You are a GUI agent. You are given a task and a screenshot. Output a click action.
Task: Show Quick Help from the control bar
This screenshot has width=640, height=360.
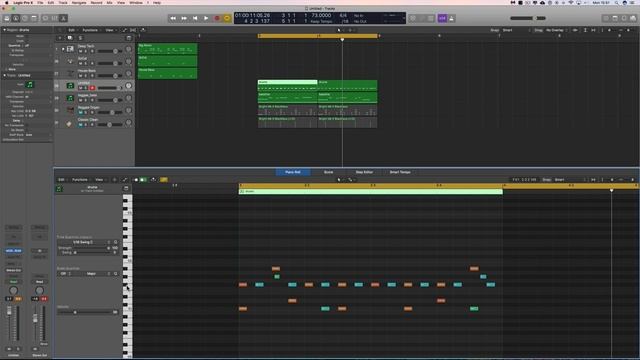[25, 18]
